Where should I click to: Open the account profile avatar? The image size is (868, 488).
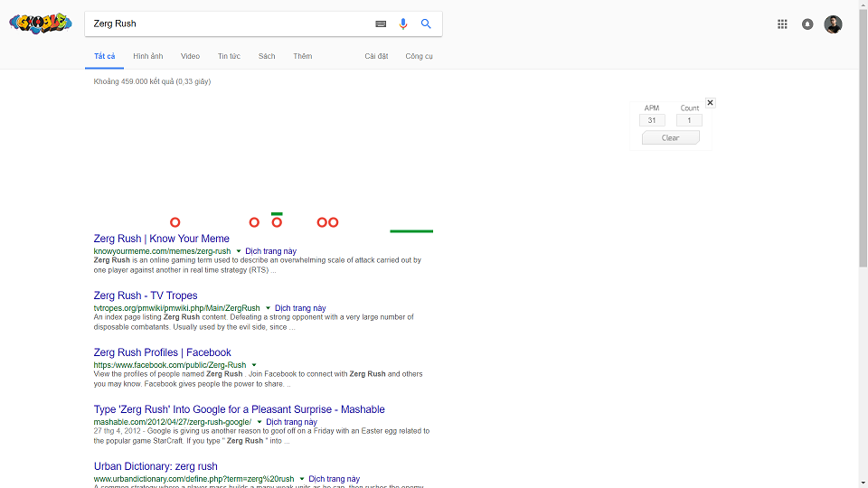[x=833, y=24]
